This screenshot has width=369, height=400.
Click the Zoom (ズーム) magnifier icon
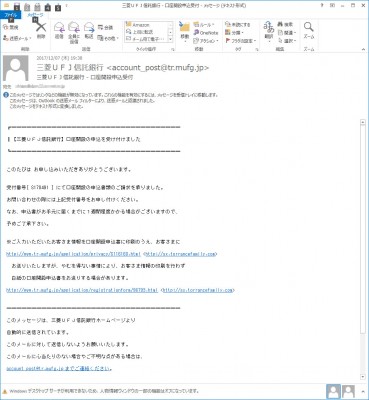pyautogui.click(x=309, y=30)
